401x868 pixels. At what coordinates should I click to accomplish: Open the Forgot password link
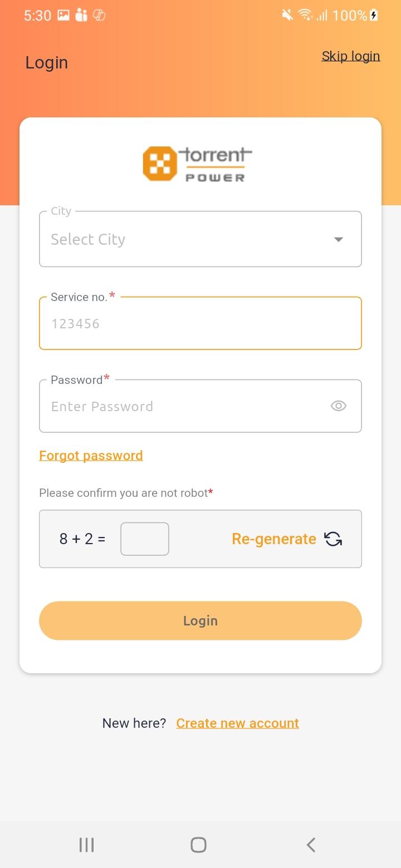91,456
